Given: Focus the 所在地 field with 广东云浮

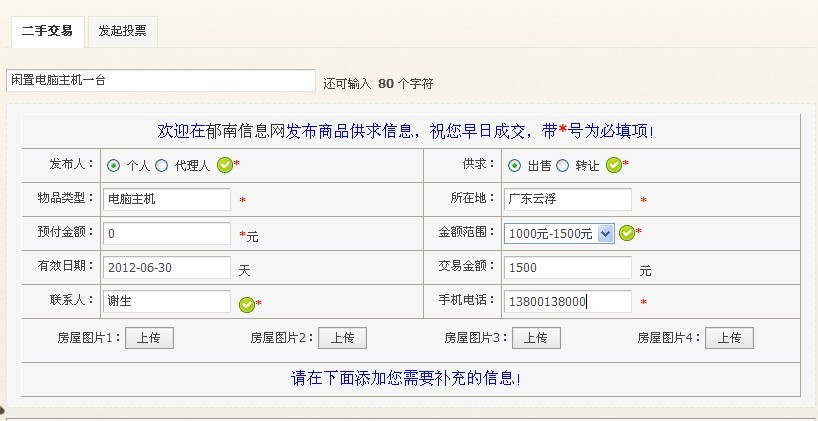Looking at the screenshot, I should tap(568, 199).
